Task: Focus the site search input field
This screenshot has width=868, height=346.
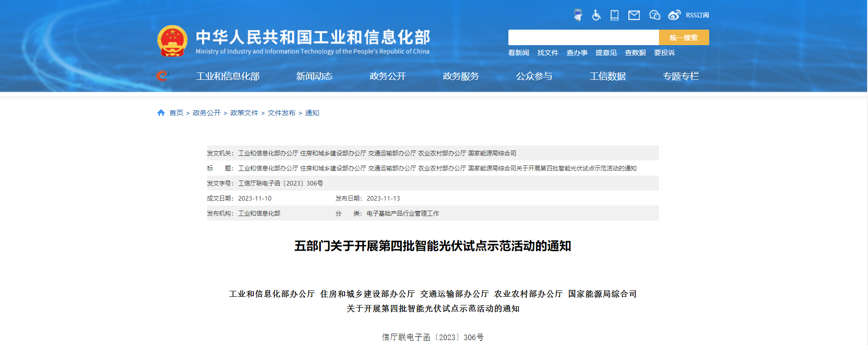Action: (583, 37)
